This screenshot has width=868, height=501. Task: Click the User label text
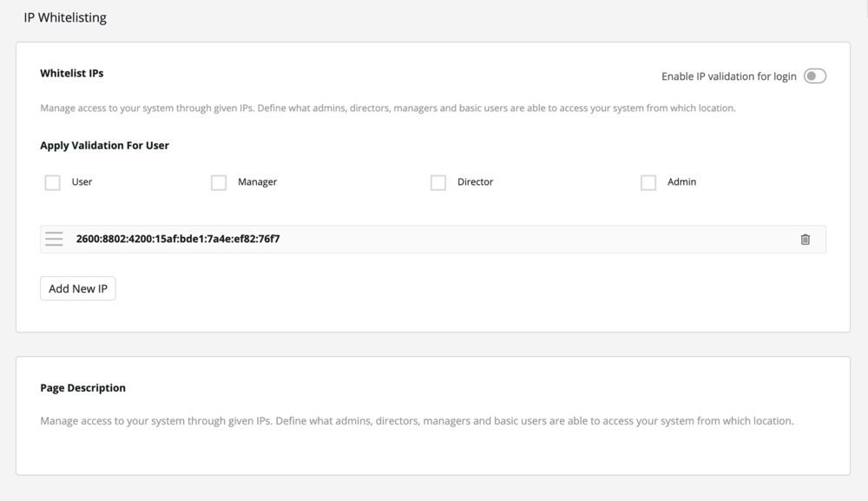[82, 181]
